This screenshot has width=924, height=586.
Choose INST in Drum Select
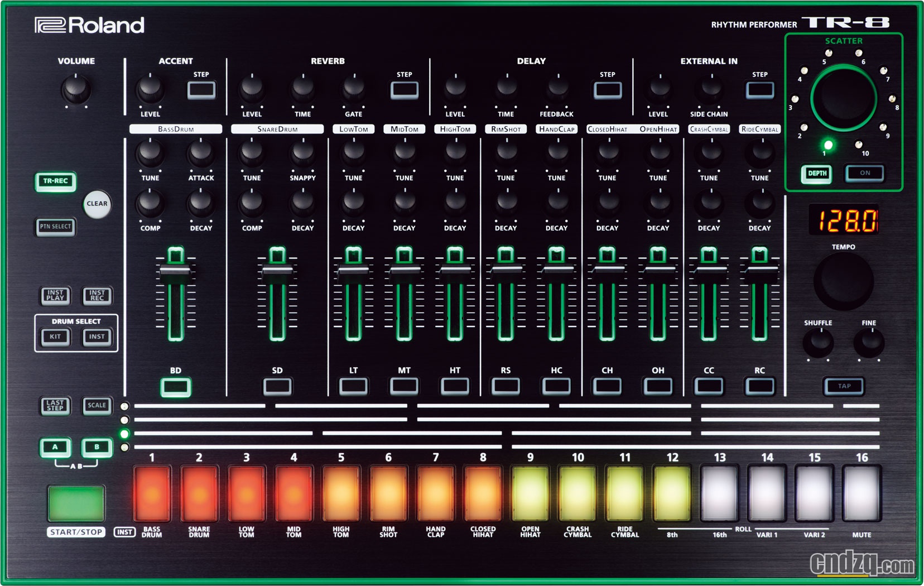pyautogui.click(x=97, y=337)
